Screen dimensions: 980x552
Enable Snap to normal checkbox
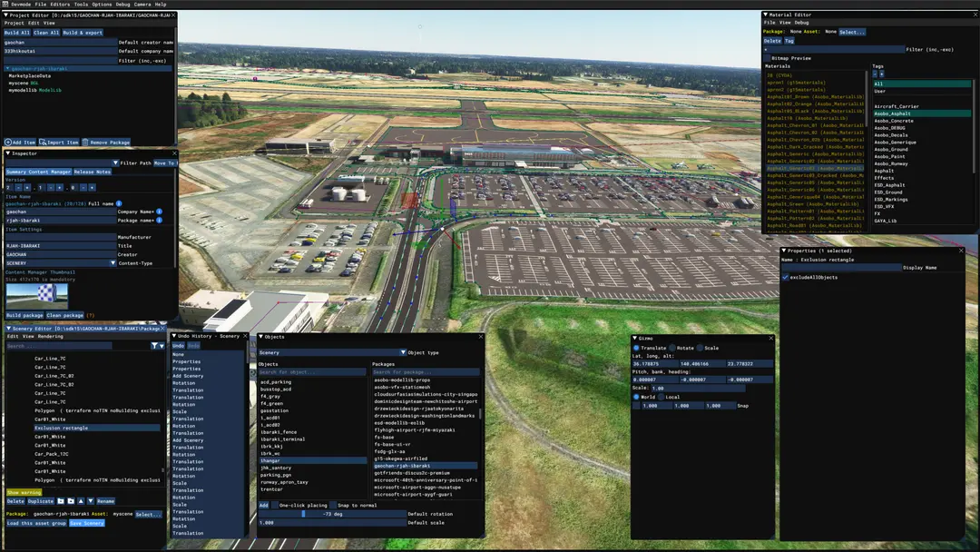click(333, 505)
